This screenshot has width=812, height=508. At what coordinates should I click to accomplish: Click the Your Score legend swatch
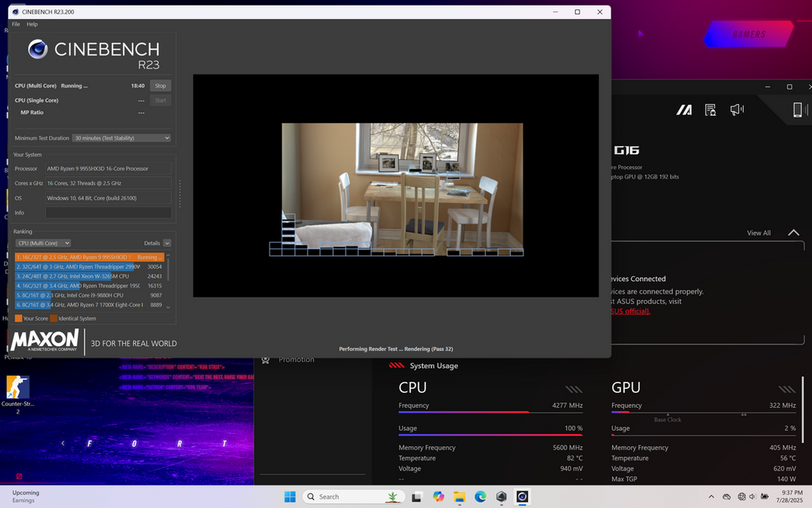click(19, 318)
